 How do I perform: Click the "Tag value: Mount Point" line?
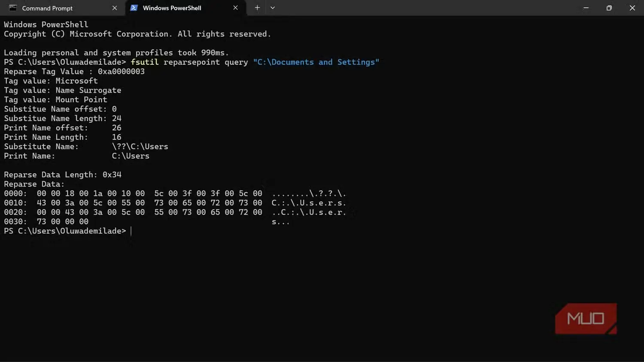click(x=56, y=100)
